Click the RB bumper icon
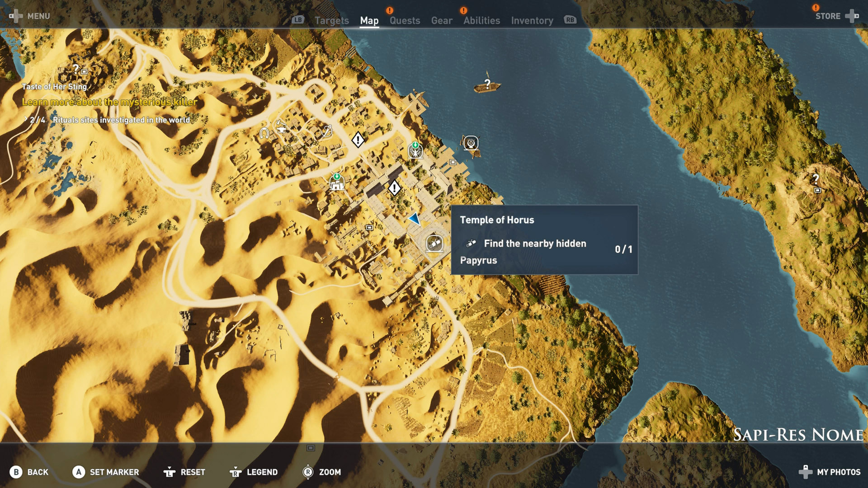Viewport: 868px width, 488px height. [570, 19]
